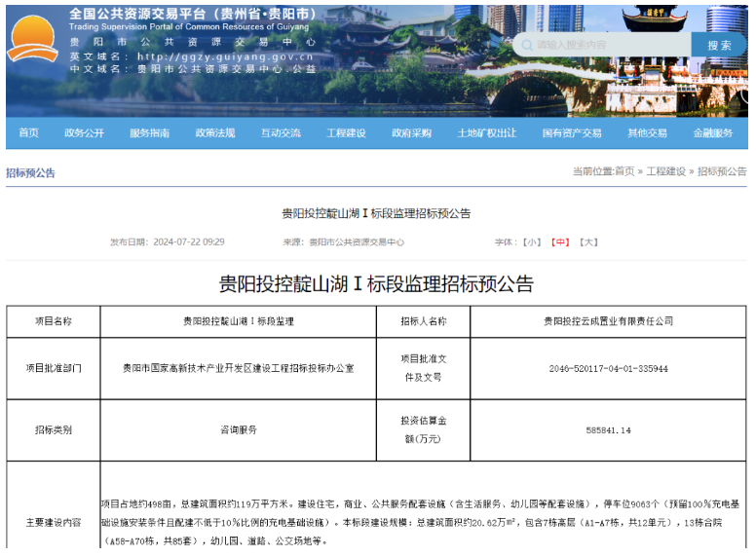Click the 2046-520117-04-01-335944 value

pos(609,369)
